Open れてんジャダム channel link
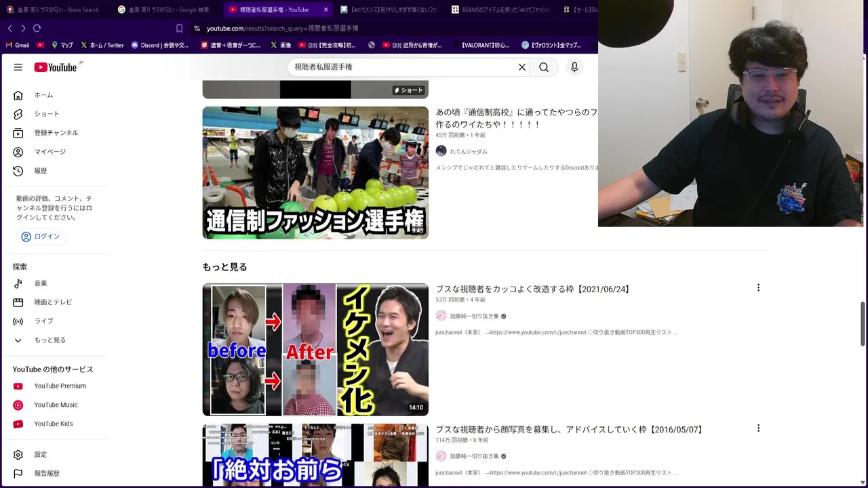 click(469, 151)
